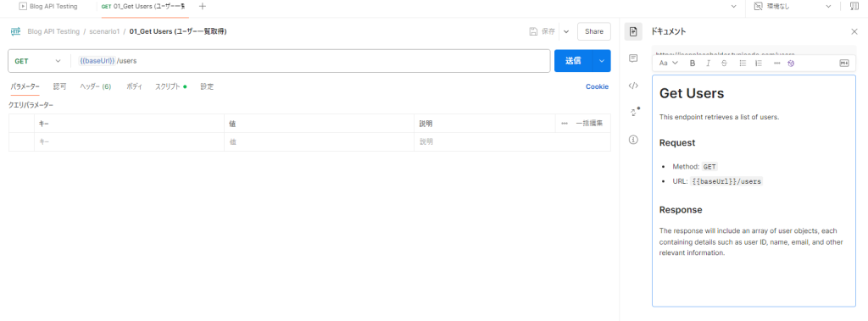Open the Documentation panel icon in sidebar
The image size is (868, 321).
(633, 31)
